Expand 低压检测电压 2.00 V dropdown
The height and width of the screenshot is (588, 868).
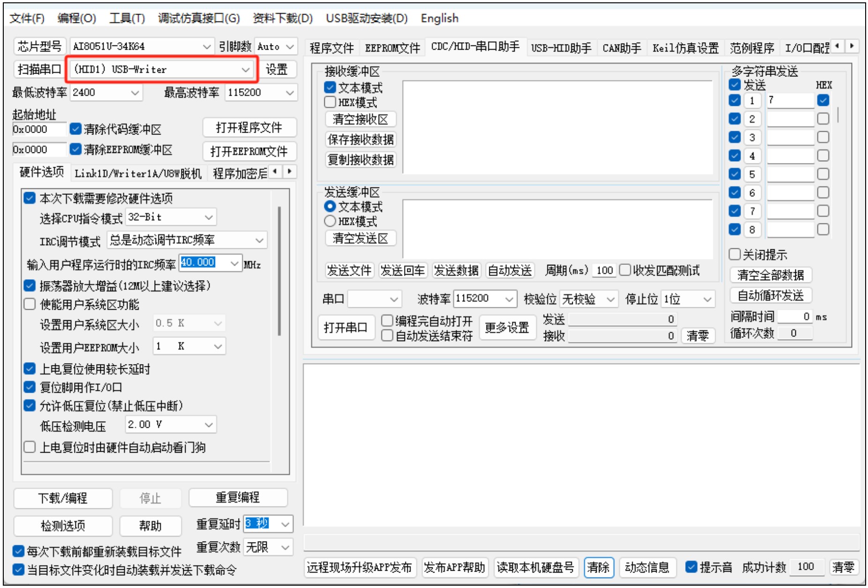point(209,425)
